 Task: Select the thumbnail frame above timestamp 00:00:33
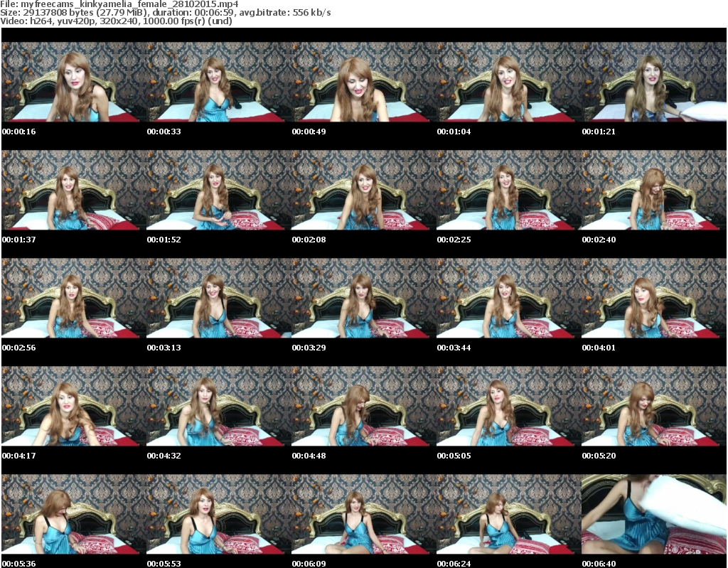[x=219, y=82]
